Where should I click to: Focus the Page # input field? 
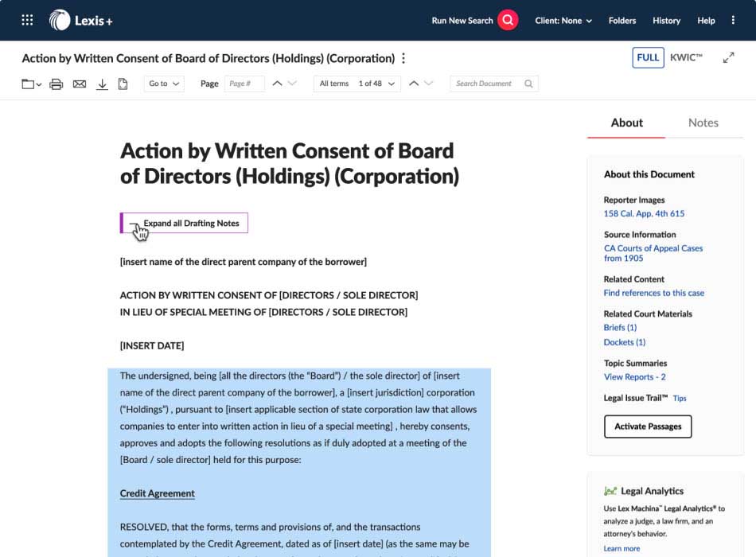point(244,84)
